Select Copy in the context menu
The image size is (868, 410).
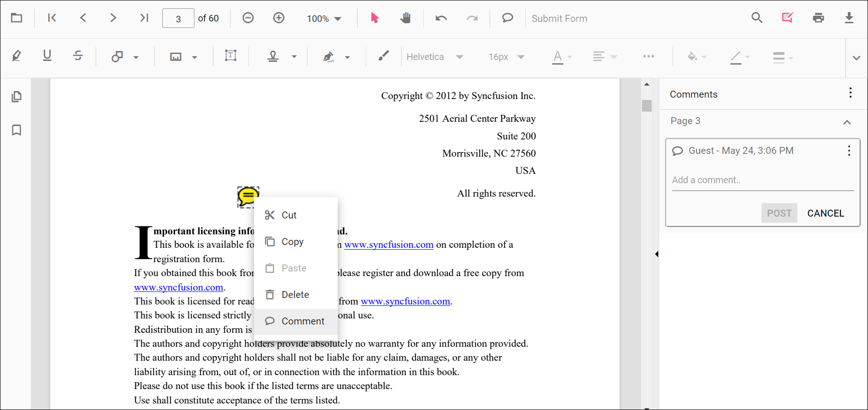(292, 242)
